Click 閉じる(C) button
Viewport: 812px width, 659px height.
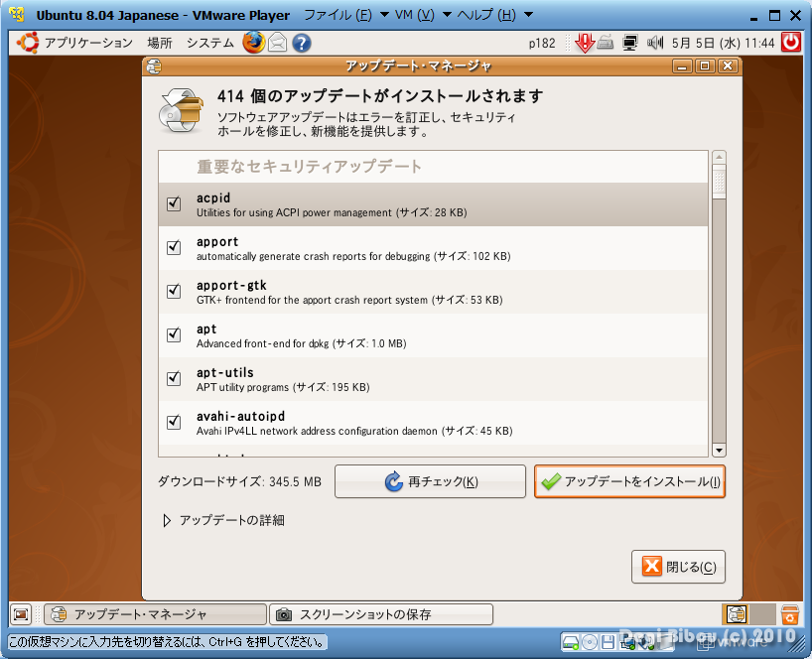point(678,567)
